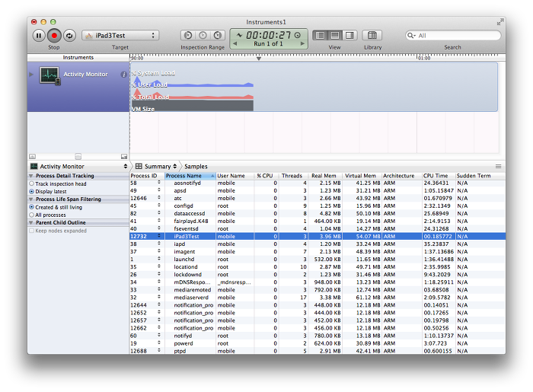The image size is (533, 392).
Task: Open the Activity Monitor detail selector dropdown
Action: coord(79,167)
